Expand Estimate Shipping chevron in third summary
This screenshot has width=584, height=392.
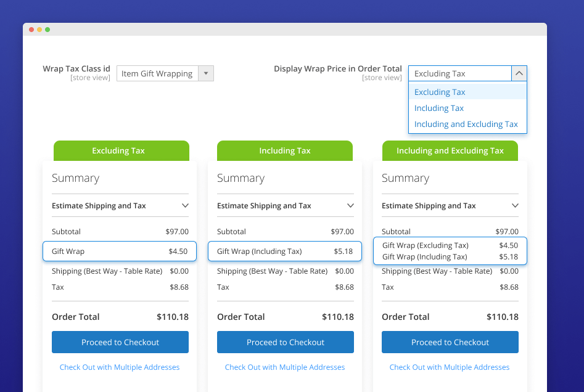pos(515,206)
